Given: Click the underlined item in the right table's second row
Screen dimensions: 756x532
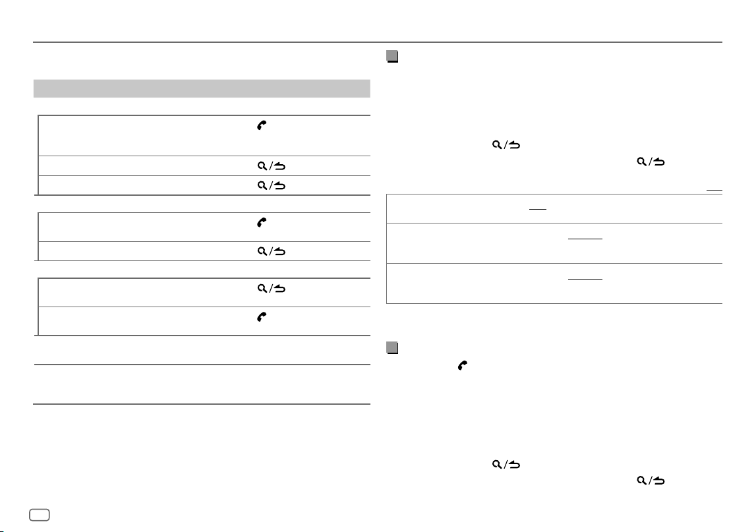Looking at the screenshot, I should click(585, 239).
